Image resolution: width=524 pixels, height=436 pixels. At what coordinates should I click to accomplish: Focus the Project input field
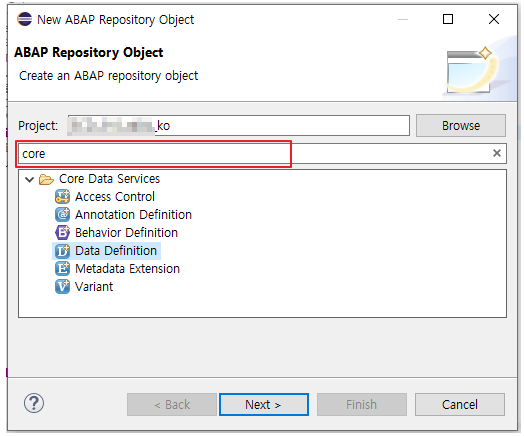click(239, 126)
